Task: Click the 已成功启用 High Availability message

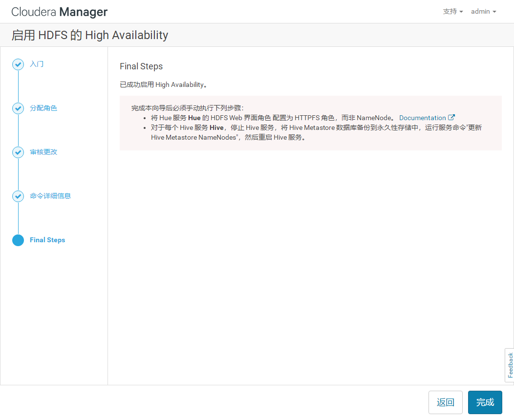Action: [164, 84]
